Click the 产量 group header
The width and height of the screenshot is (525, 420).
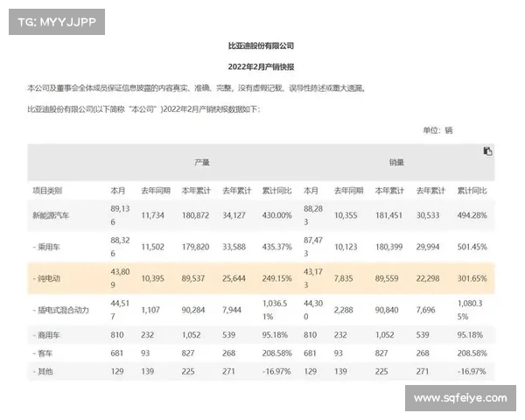pos(202,163)
